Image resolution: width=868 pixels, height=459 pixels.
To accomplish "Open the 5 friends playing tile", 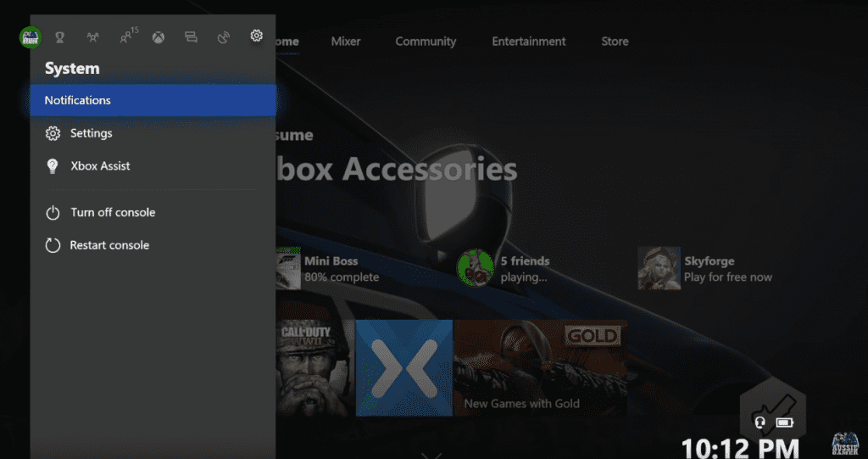I will (504, 269).
